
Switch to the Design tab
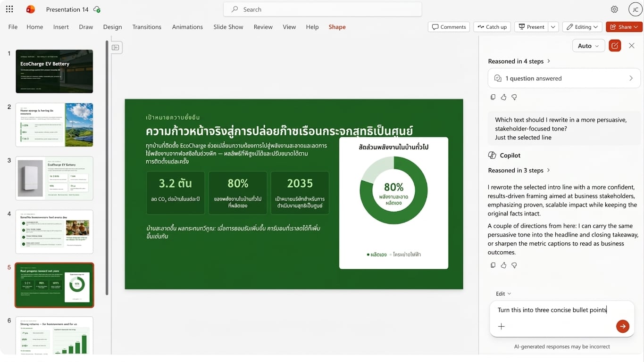pyautogui.click(x=112, y=27)
